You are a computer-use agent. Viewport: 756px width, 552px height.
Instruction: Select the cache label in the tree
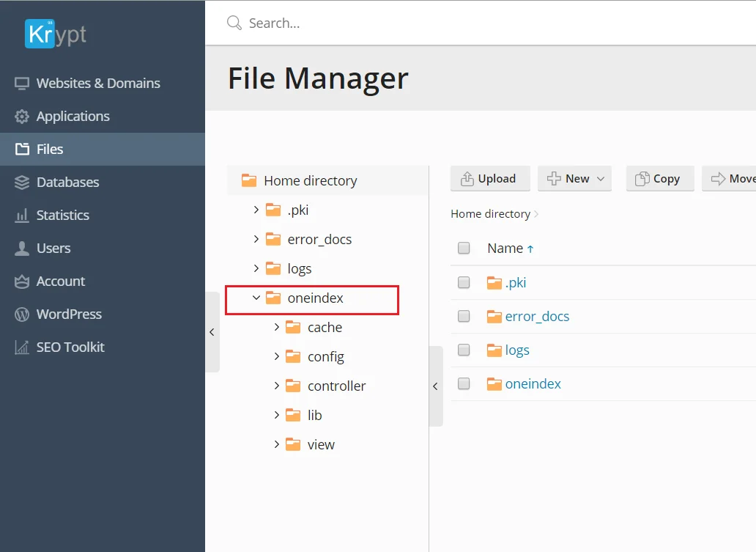click(x=325, y=327)
